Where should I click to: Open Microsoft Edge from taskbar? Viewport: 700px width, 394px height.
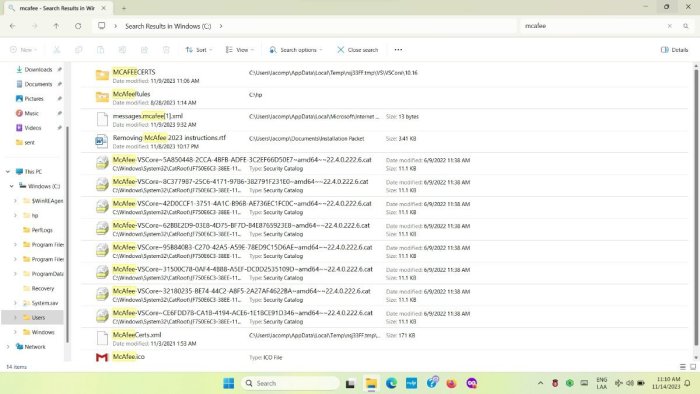click(392, 383)
